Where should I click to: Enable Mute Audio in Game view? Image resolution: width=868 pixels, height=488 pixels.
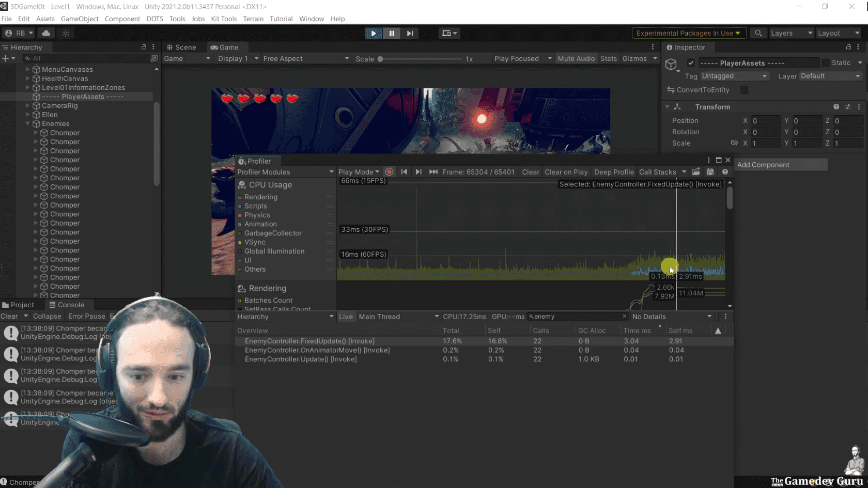[x=576, y=58]
